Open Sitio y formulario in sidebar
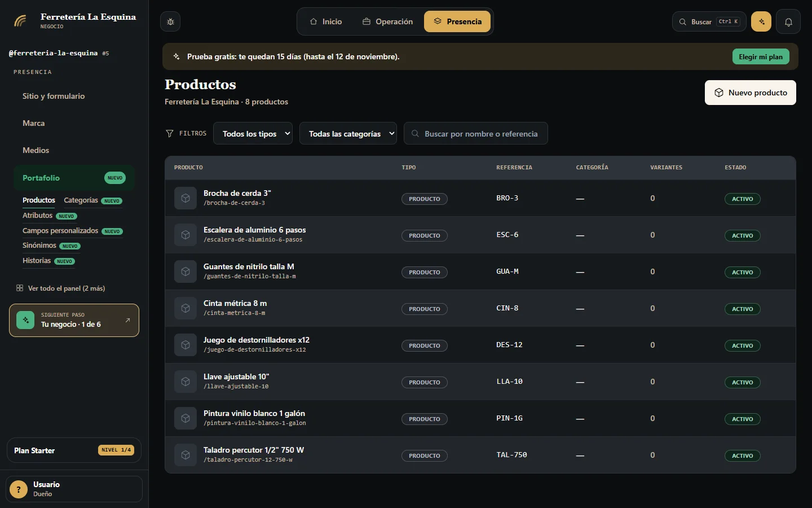 tap(74, 96)
